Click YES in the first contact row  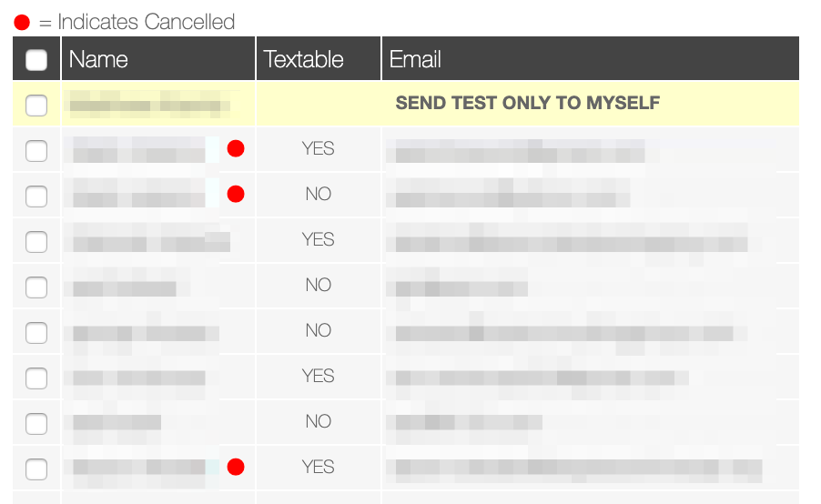(318, 148)
